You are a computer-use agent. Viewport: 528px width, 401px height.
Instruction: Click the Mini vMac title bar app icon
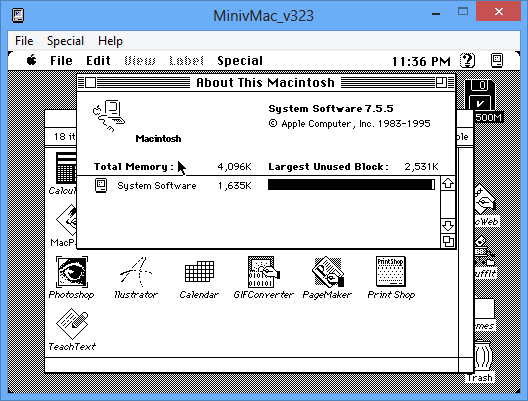pos(18,15)
